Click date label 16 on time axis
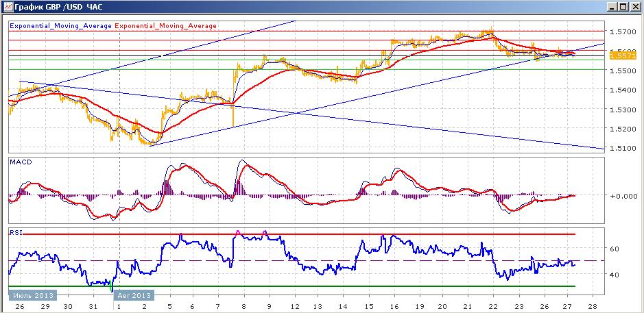 394,306
